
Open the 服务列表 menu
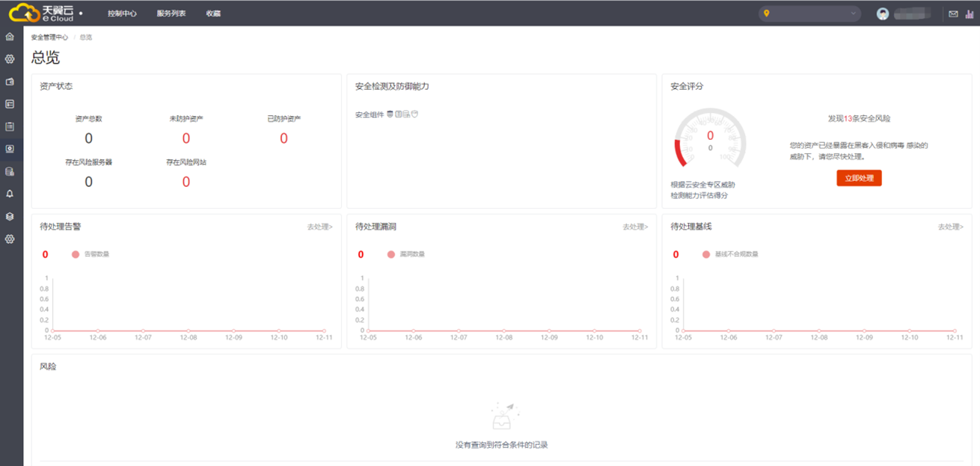(x=171, y=13)
